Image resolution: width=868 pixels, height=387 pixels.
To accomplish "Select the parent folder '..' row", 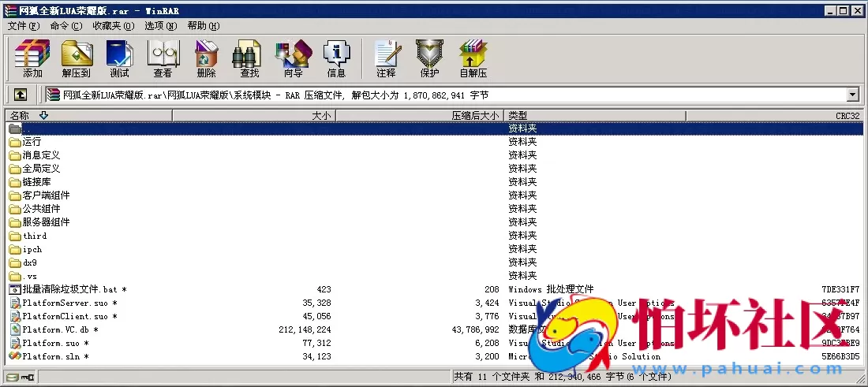I will pos(435,128).
